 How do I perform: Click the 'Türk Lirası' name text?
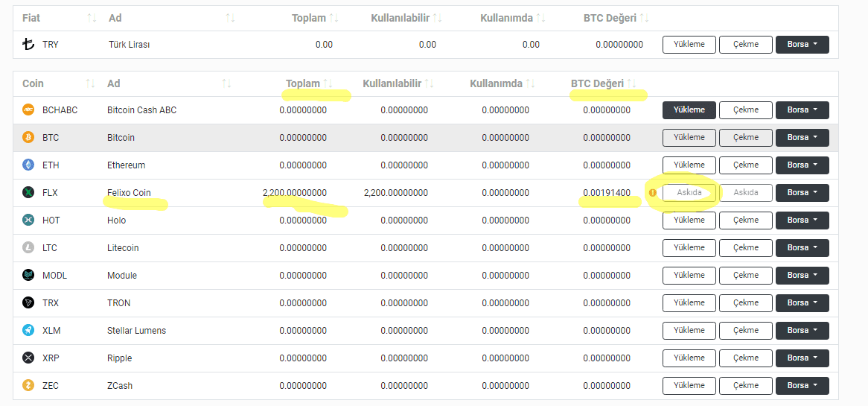click(129, 44)
